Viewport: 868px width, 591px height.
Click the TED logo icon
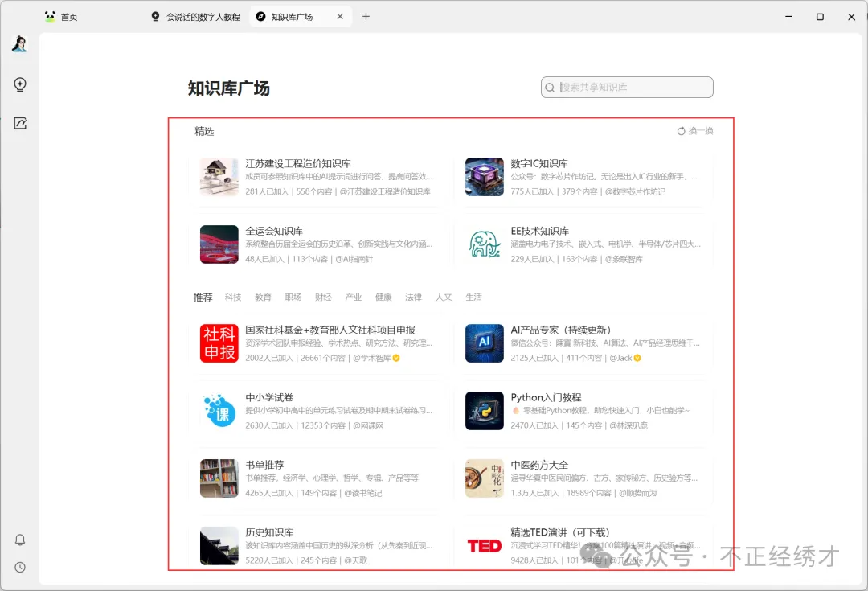[x=485, y=546]
